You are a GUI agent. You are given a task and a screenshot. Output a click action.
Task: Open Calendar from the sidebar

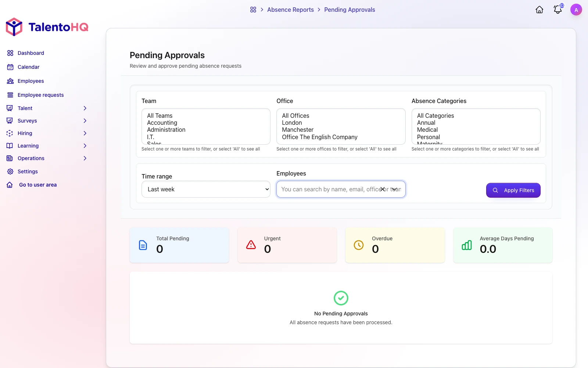(28, 67)
